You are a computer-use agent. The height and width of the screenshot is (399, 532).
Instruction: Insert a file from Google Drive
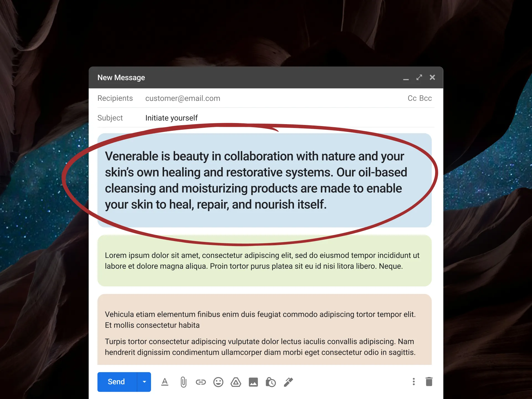tap(236, 382)
